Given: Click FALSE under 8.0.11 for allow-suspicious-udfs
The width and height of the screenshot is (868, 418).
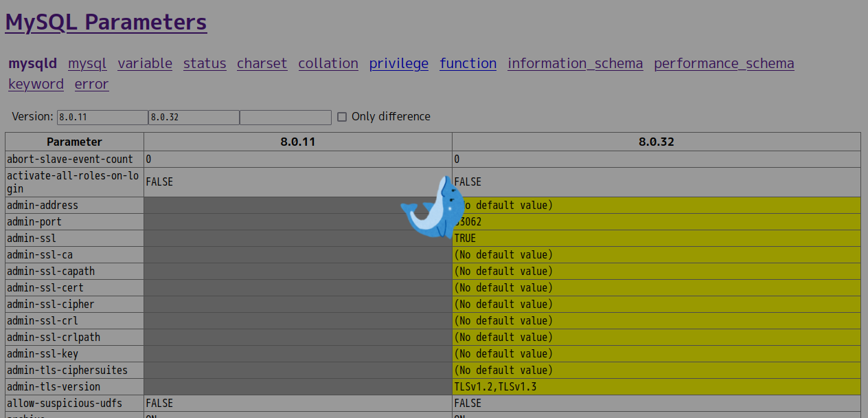Looking at the screenshot, I should coord(298,403).
